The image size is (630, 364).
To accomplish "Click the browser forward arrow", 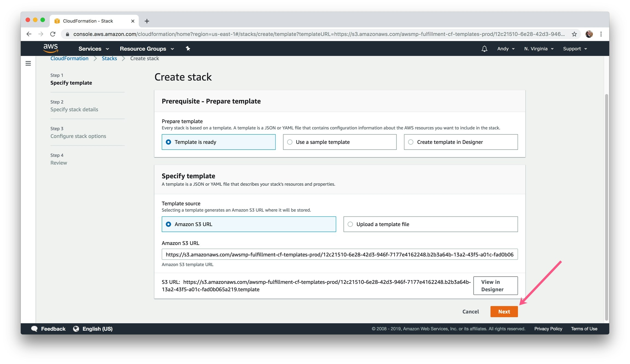I will pos(41,34).
